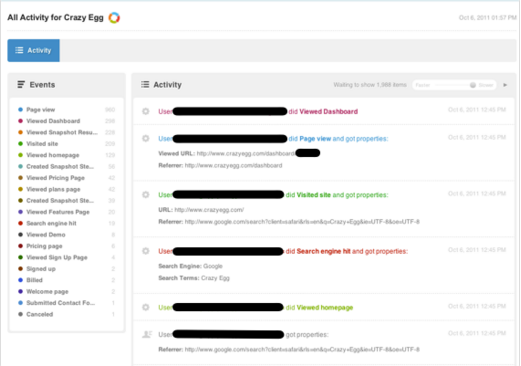
Task: Open the Activity tab
Action: [34, 50]
